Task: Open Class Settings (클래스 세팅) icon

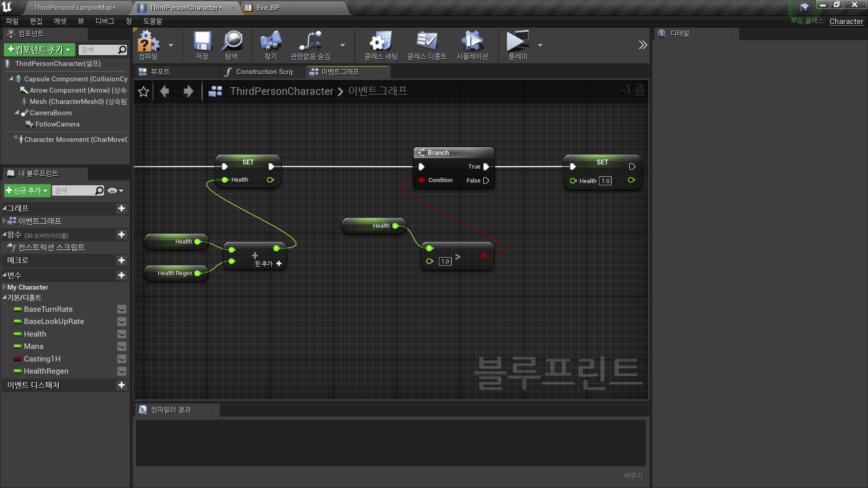Action: point(381,42)
